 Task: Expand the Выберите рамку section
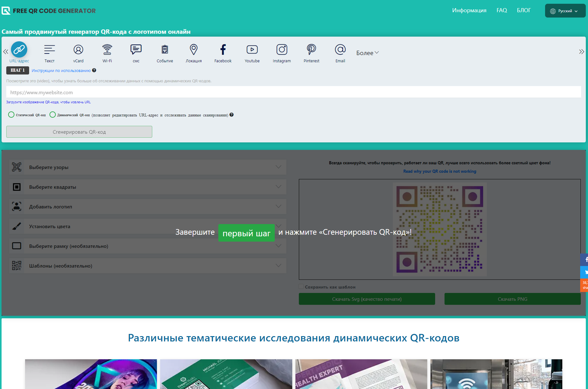(148, 246)
